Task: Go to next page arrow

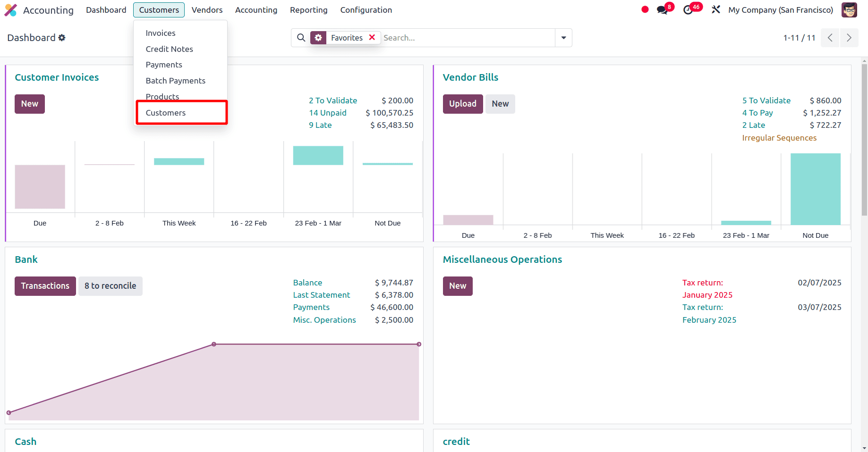Action: click(849, 38)
